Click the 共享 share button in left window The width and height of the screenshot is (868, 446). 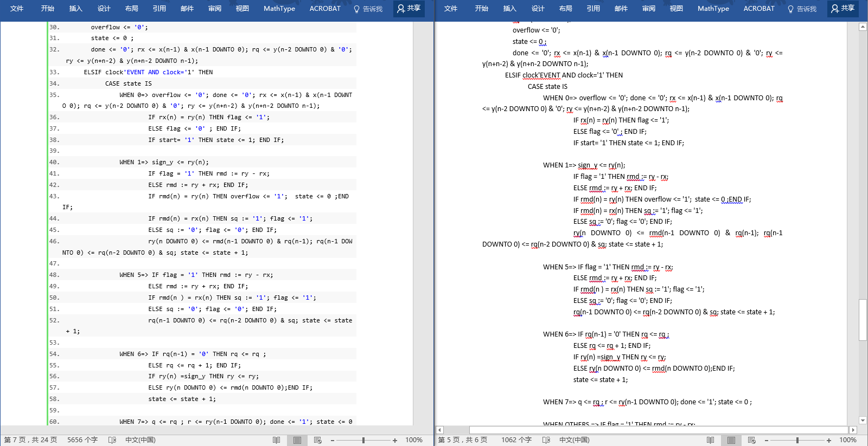(409, 9)
